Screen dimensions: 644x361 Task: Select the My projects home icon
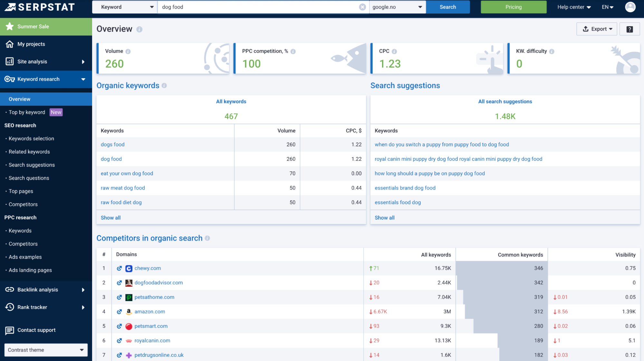10,44
